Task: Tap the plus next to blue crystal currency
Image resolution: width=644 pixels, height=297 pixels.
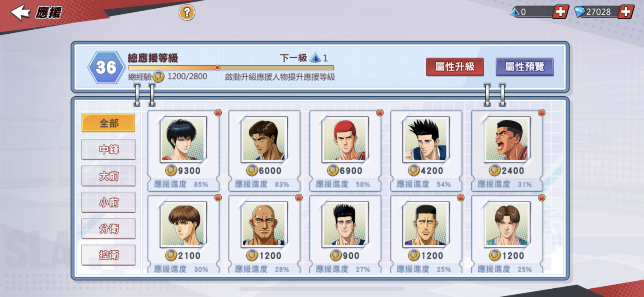Action: (560, 12)
